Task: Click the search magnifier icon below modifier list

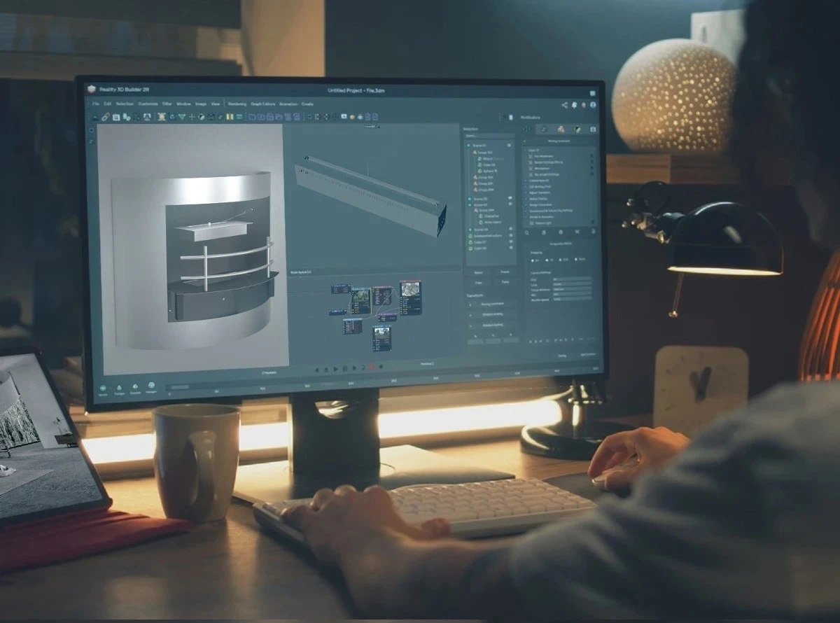Action: pyautogui.click(x=526, y=232)
